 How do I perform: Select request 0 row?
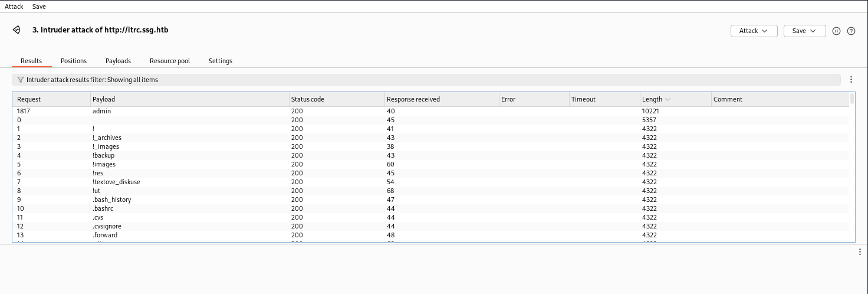(431, 120)
